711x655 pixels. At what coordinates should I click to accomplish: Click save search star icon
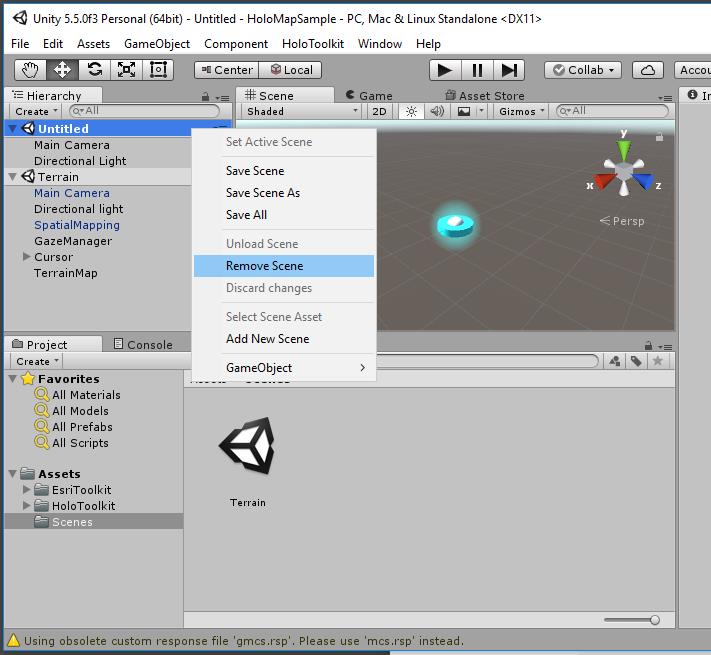pos(657,361)
